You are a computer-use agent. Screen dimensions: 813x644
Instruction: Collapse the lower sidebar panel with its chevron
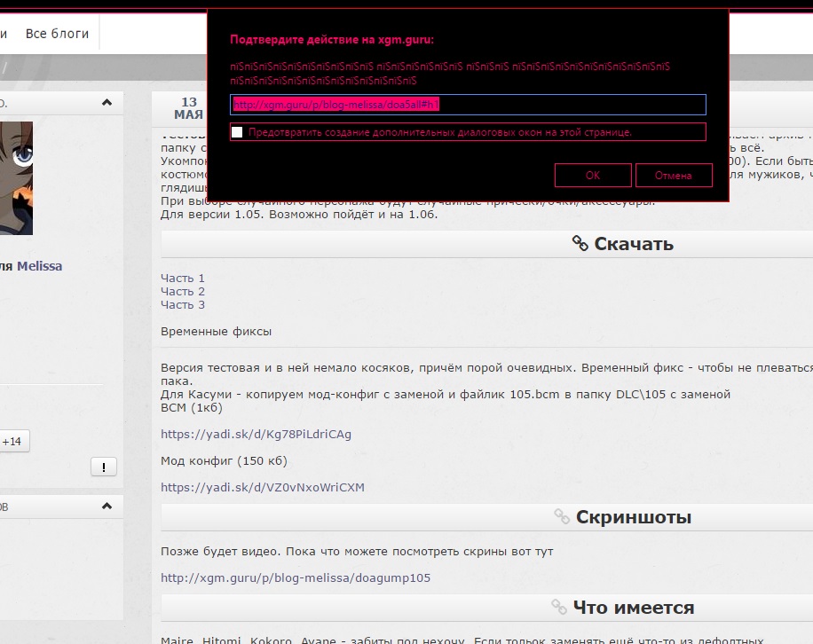click(107, 506)
